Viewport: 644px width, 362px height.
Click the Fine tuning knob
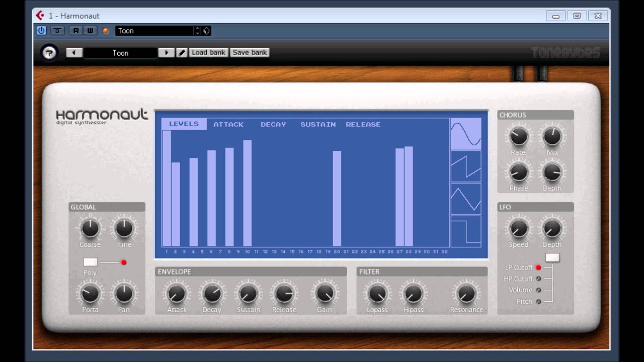(x=124, y=229)
